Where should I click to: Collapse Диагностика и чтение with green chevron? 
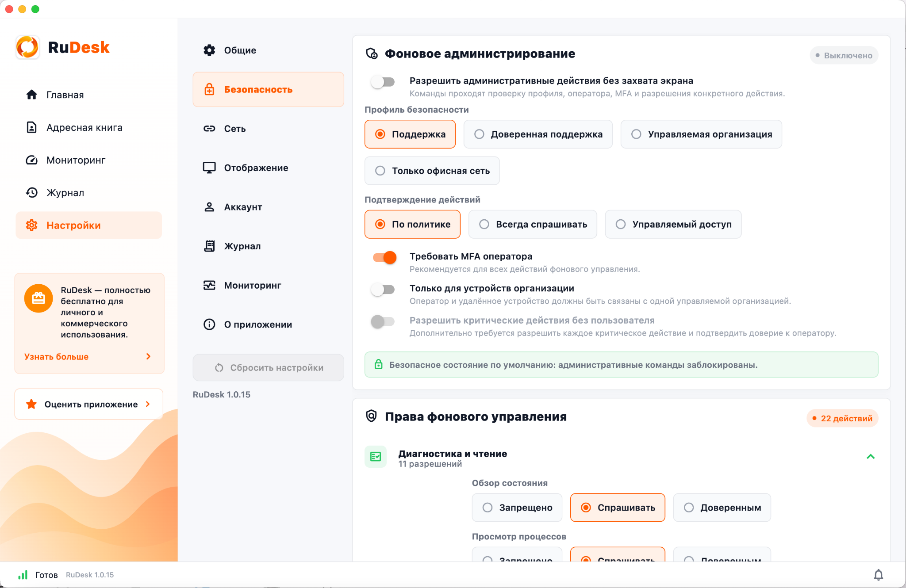pyautogui.click(x=871, y=457)
